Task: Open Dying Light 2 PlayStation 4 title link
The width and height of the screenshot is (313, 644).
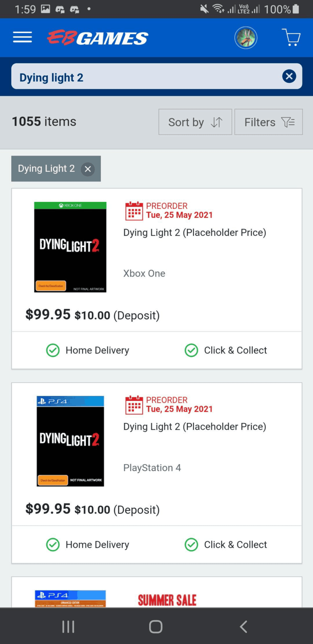Action: tap(195, 427)
